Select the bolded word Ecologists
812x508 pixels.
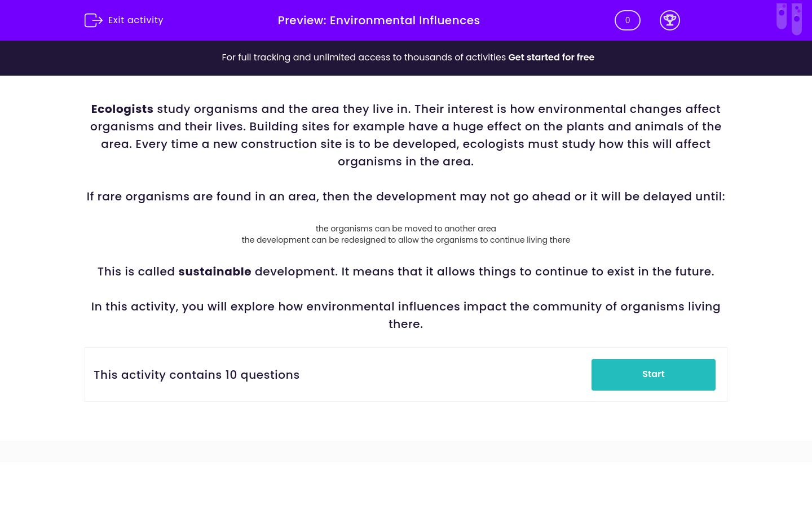point(122,109)
